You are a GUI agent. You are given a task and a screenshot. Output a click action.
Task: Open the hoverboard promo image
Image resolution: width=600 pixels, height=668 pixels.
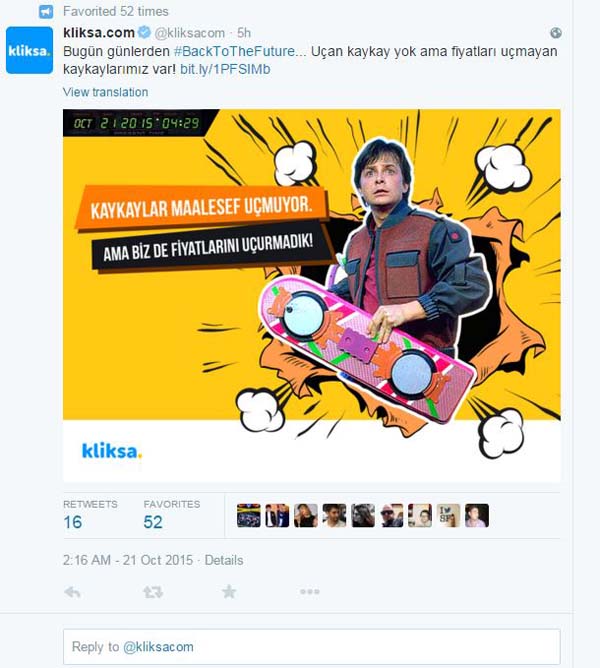[x=312, y=296]
